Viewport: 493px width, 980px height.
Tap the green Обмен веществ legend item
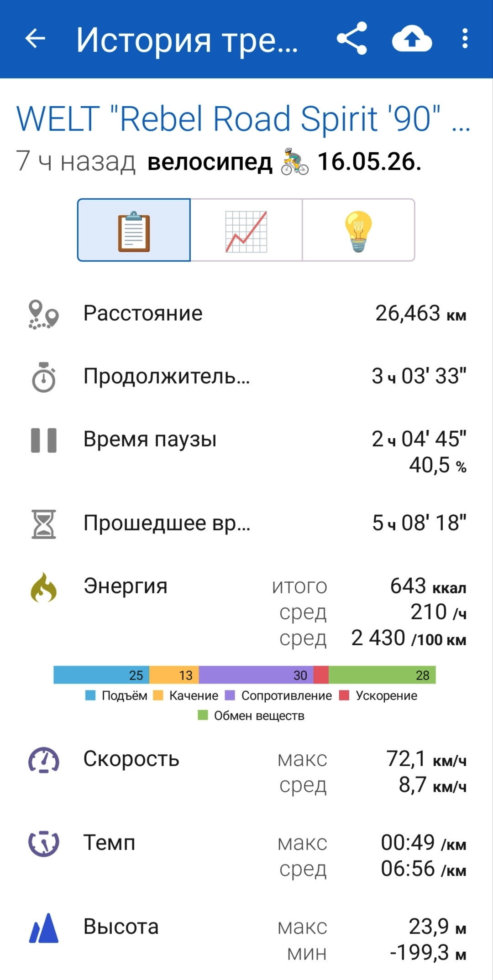tap(251, 716)
